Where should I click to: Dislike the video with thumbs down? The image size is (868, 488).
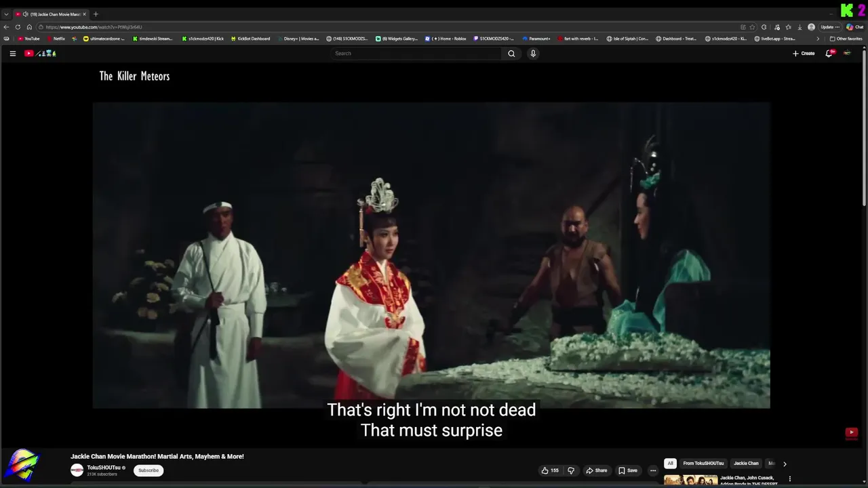[x=570, y=470]
